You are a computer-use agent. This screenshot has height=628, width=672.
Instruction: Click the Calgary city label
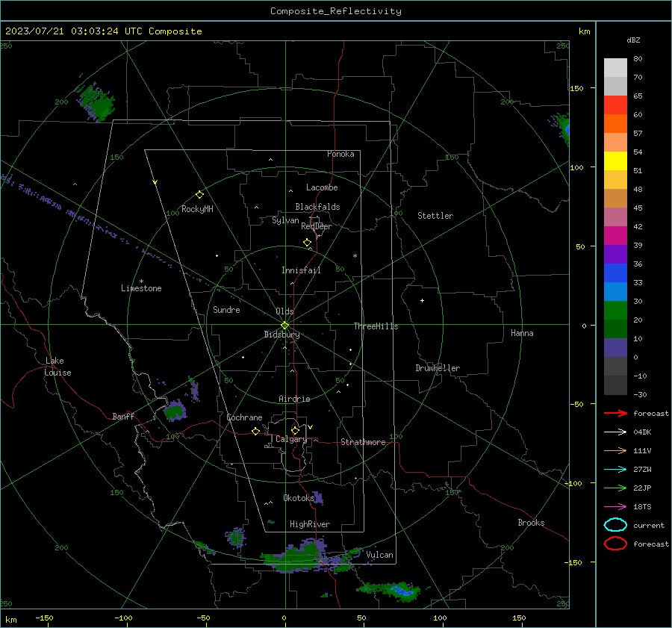(x=291, y=439)
